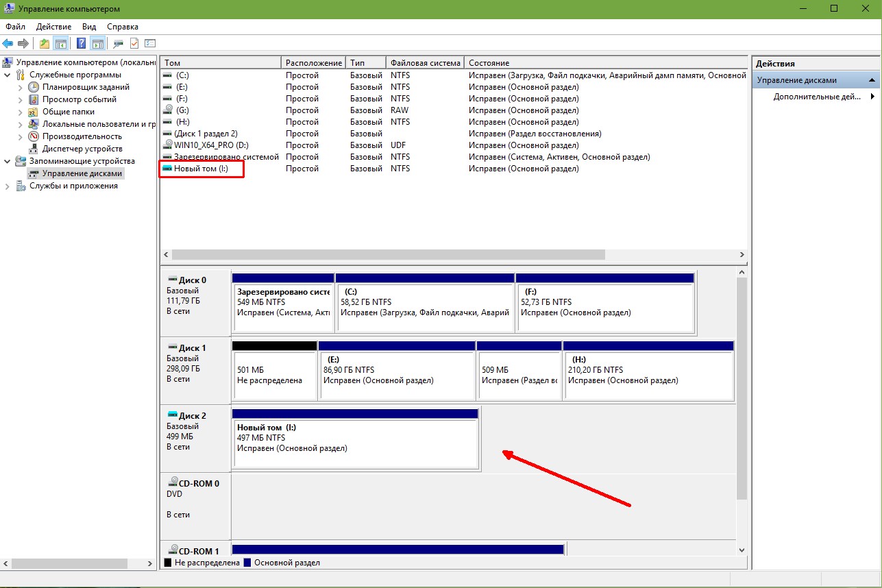Select the 501 МБ unallocated block
Viewport: 882px width, 588px height.
pos(274,370)
